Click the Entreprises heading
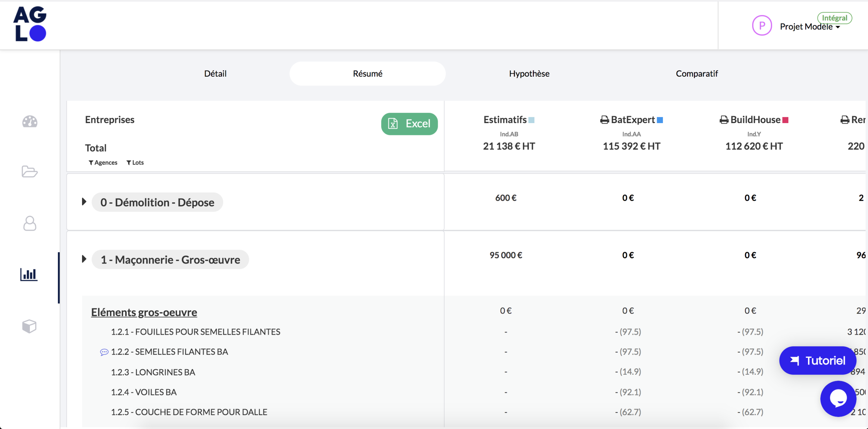 [110, 120]
